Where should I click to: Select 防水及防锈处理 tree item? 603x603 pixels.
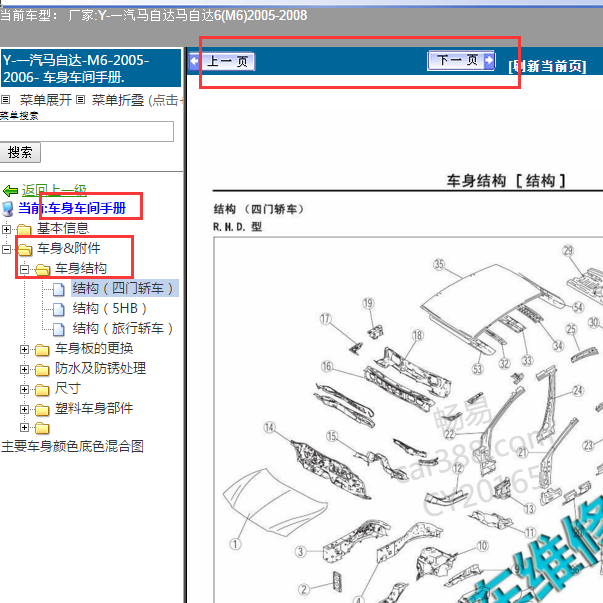101,368
